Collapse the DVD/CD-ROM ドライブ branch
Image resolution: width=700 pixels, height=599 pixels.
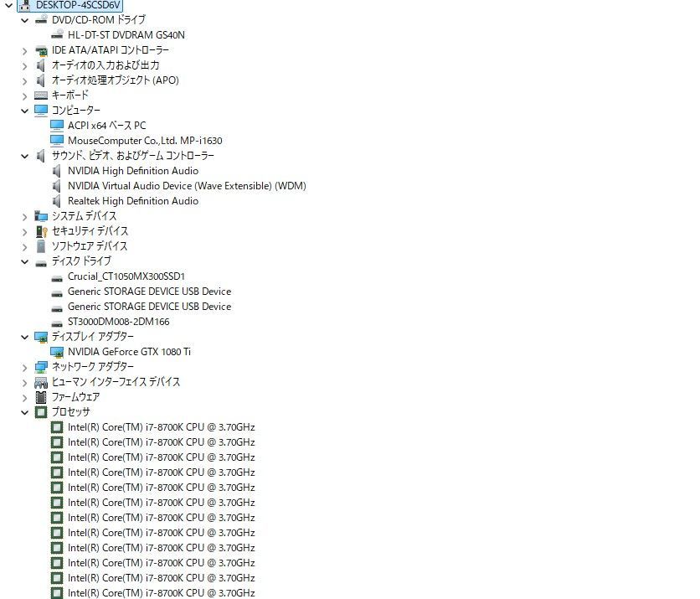(25, 20)
